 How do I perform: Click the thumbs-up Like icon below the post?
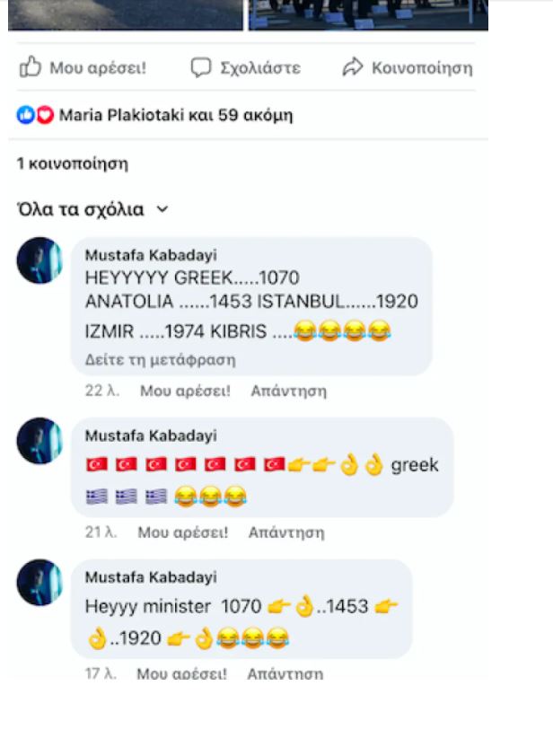tap(30, 67)
